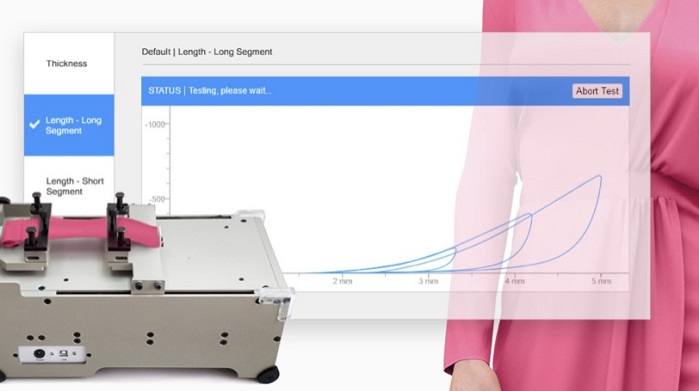The image size is (699, 391).
Task: Click the 2 mm x-axis label
Action: (342, 281)
